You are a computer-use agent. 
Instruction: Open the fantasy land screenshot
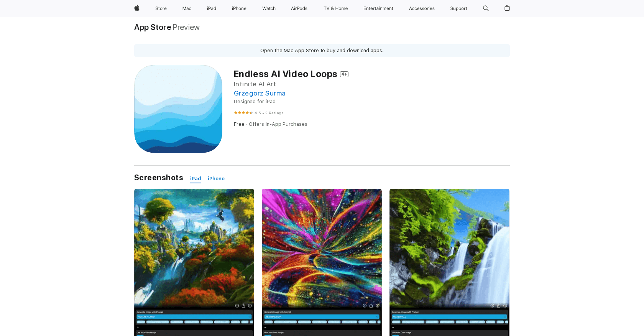pos(194,262)
